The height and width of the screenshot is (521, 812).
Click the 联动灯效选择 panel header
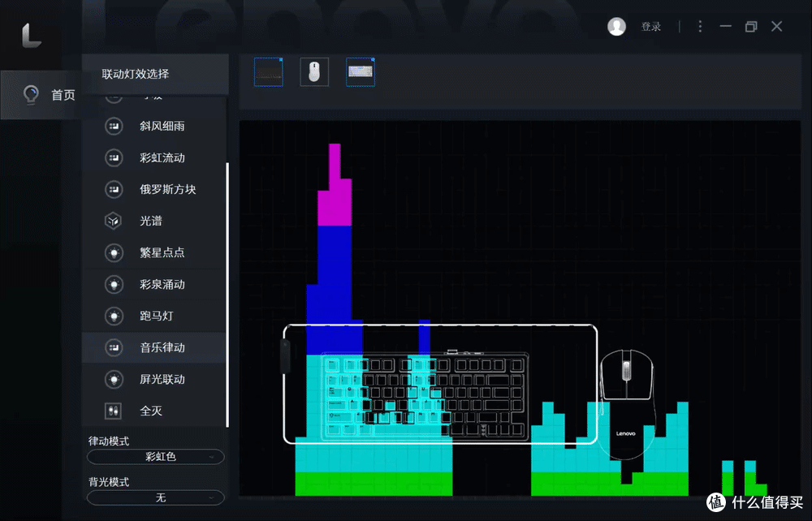[155, 74]
